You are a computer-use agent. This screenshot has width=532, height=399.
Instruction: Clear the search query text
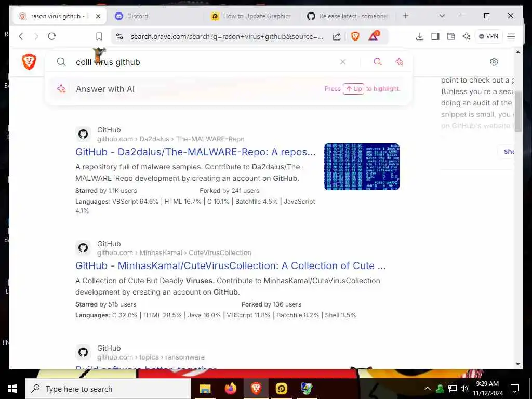(x=343, y=62)
